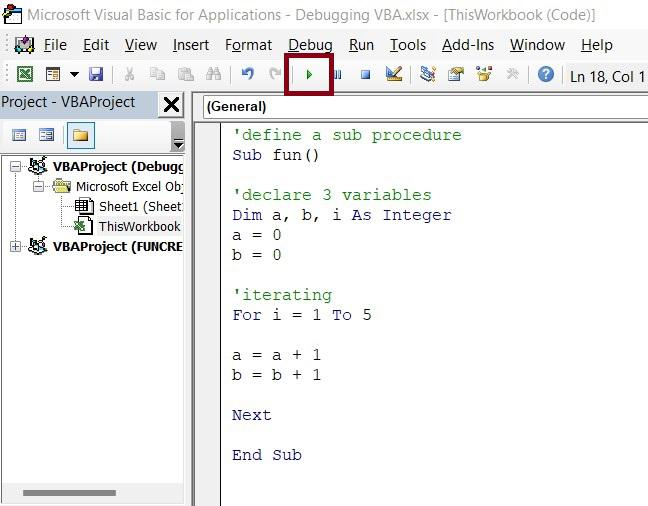Run the macro with the green play button
Viewport: 648px width, 506px height.
coord(309,75)
